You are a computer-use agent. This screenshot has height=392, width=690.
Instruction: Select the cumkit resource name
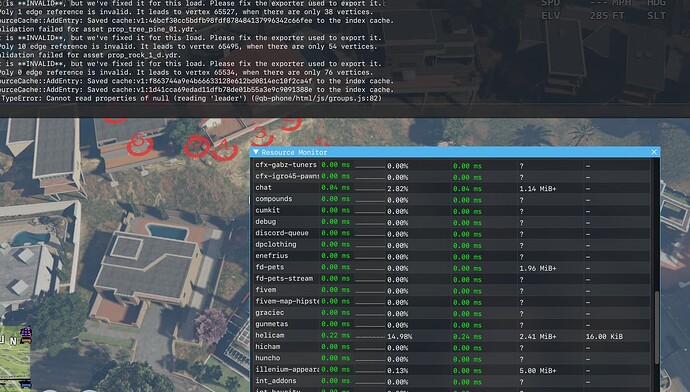[267, 210]
